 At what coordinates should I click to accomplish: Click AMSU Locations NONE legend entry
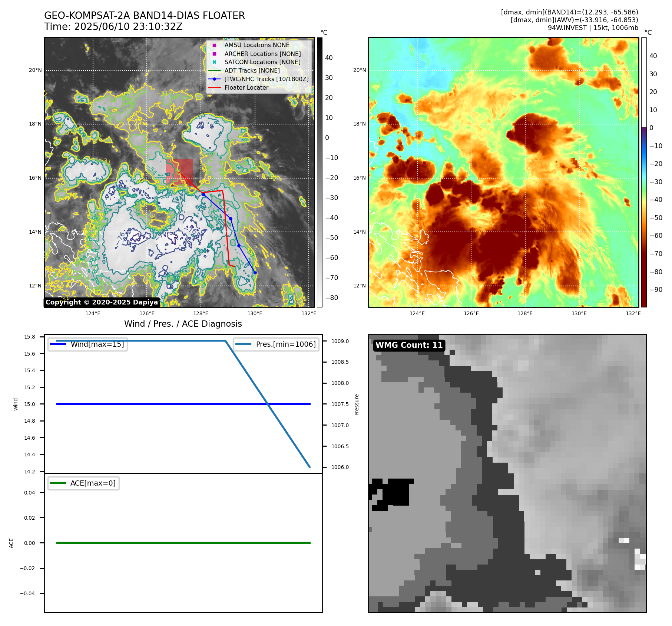click(257, 45)
